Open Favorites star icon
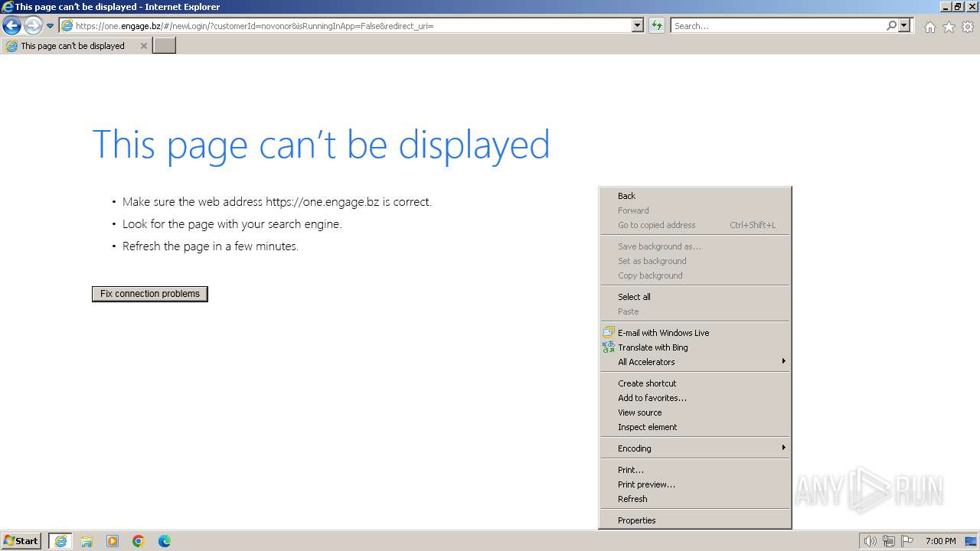The image size is (980, 551). 949,27
